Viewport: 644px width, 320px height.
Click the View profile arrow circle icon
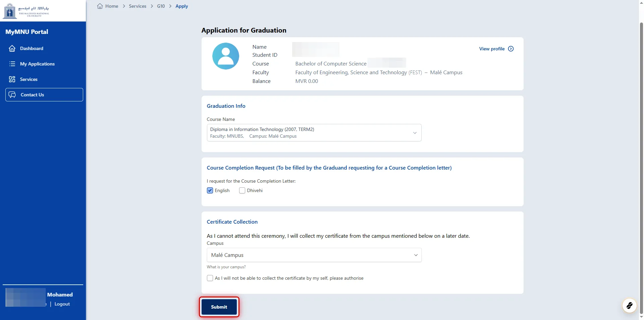click(x=511, y=49)
